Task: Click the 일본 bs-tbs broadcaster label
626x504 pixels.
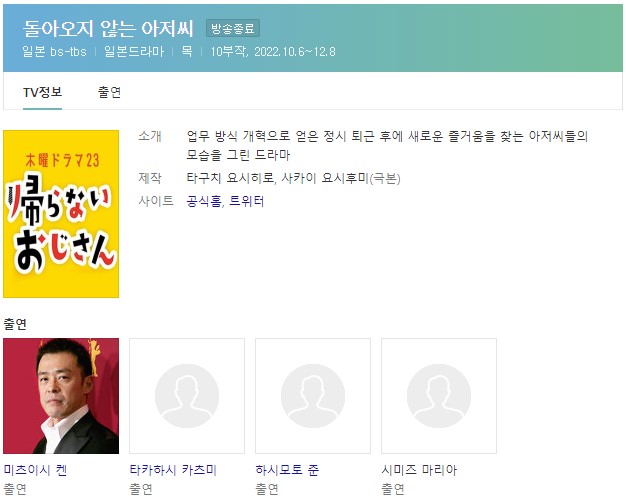Action: point(54,52)
